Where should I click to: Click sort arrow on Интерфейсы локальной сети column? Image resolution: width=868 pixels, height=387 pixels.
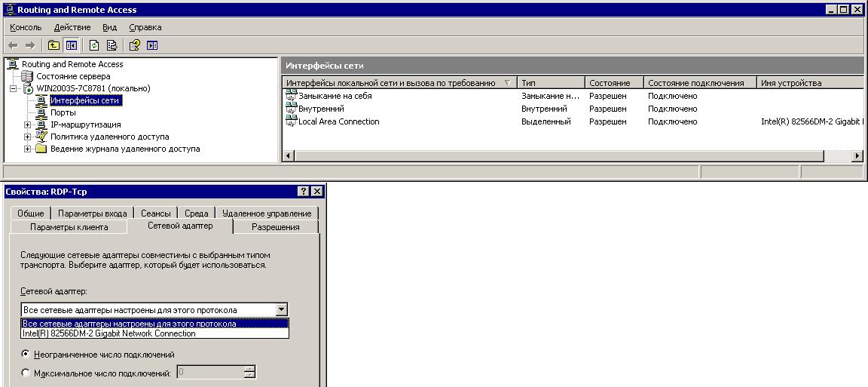[508, 83]
